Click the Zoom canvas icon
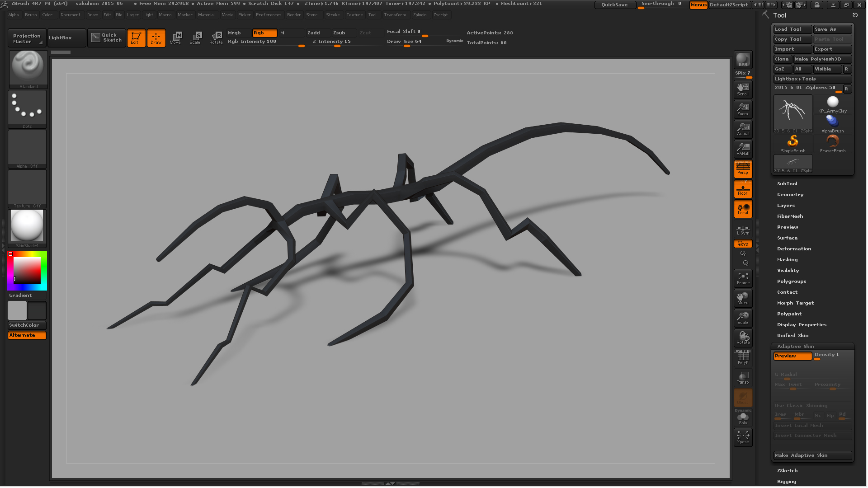The image size is (868, 488). 743,109
